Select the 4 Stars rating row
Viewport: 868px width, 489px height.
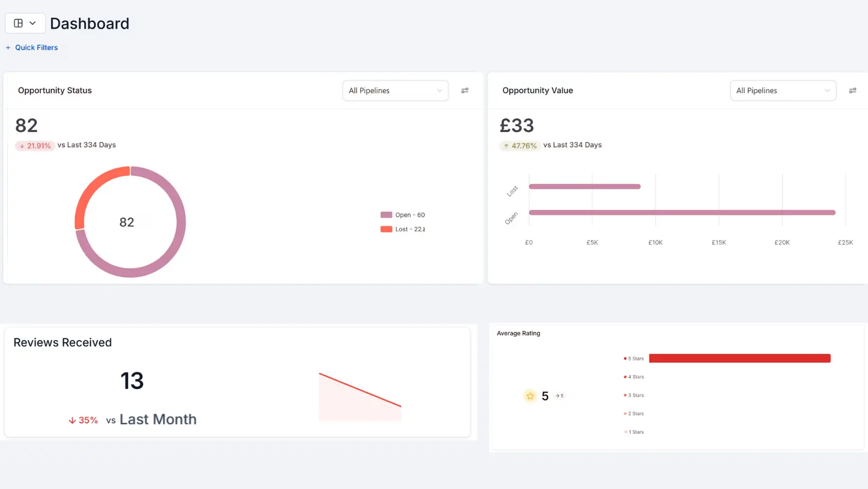point(634,377)
